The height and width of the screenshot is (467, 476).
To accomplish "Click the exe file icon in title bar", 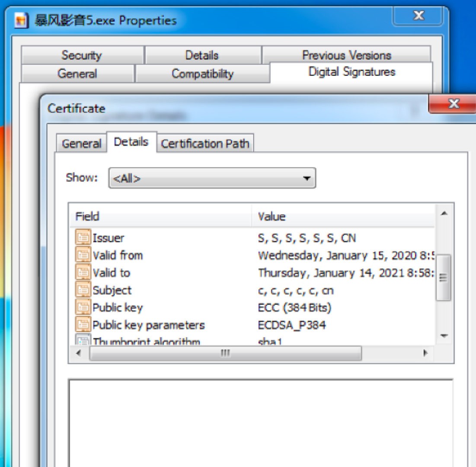I will click(x=20, y=21).
